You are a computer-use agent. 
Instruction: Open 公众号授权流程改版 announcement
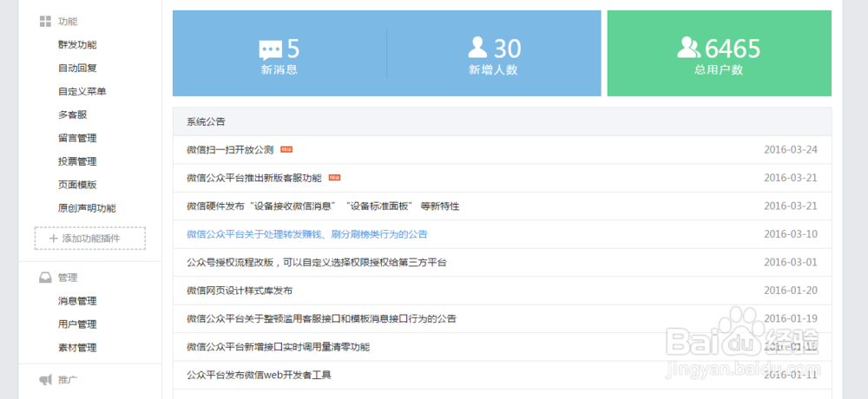click(x=317, y=262)
